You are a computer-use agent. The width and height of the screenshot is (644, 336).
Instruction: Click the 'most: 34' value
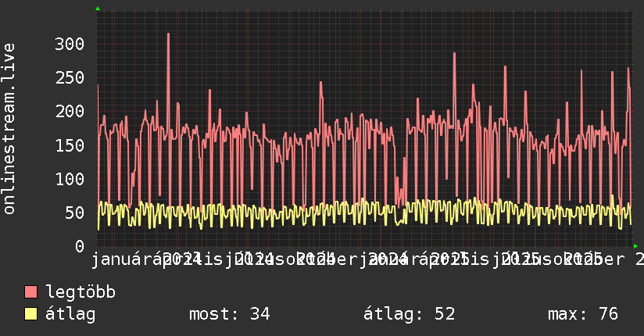(230, 314)
